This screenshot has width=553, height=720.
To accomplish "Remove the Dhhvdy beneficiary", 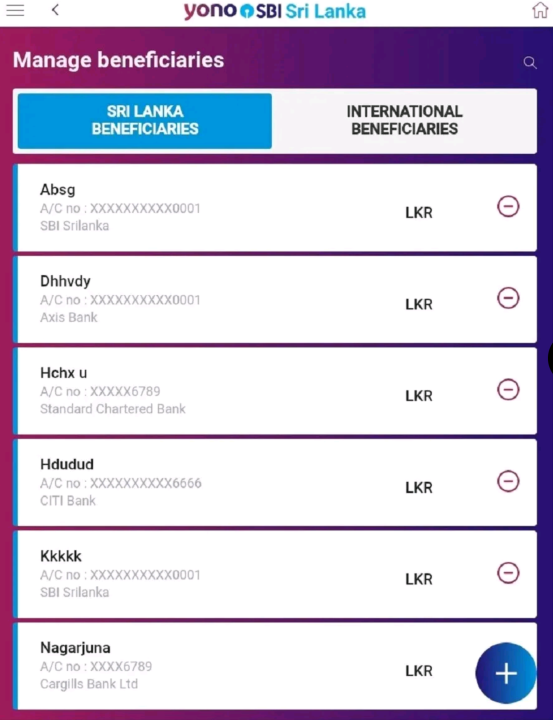I will (x=508, y=298).
